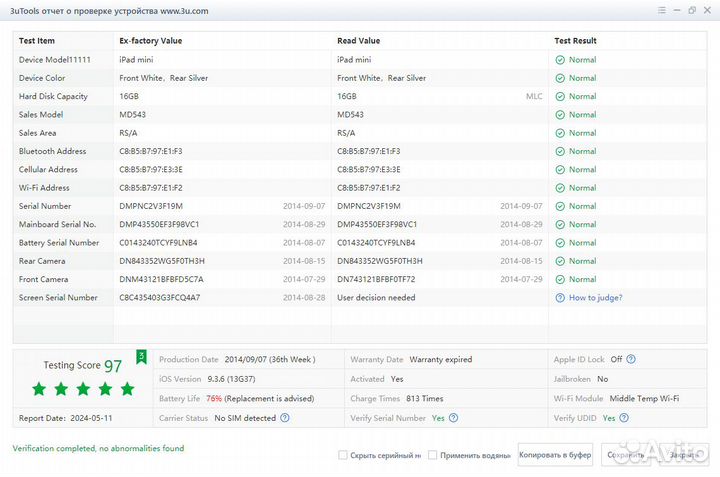Click the Копировать в буфер button
This screenshot has height=477, width=720.
click(x=555, y=455)
